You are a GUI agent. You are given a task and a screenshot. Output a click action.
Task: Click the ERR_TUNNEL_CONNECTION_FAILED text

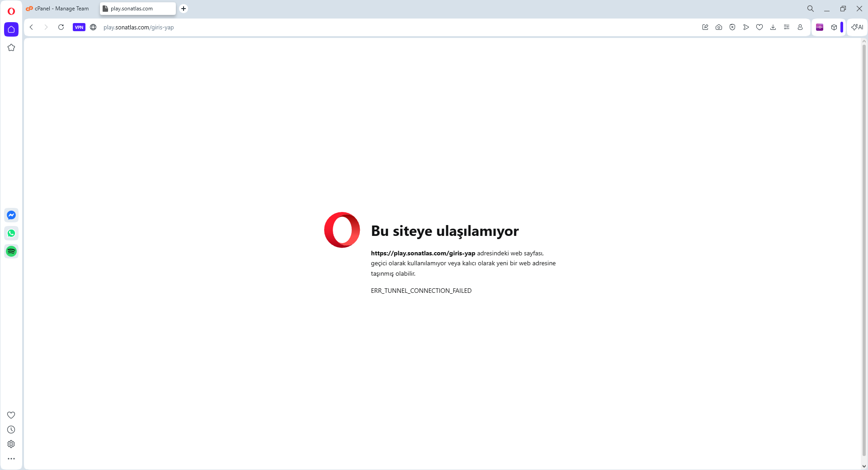pos(421,291)
